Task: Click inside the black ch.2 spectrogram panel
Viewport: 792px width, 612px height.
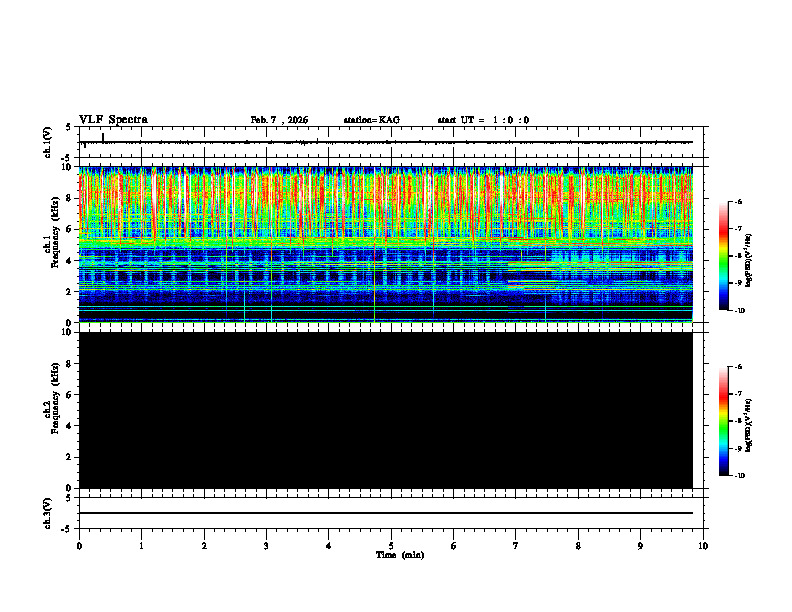Action: 385,410
